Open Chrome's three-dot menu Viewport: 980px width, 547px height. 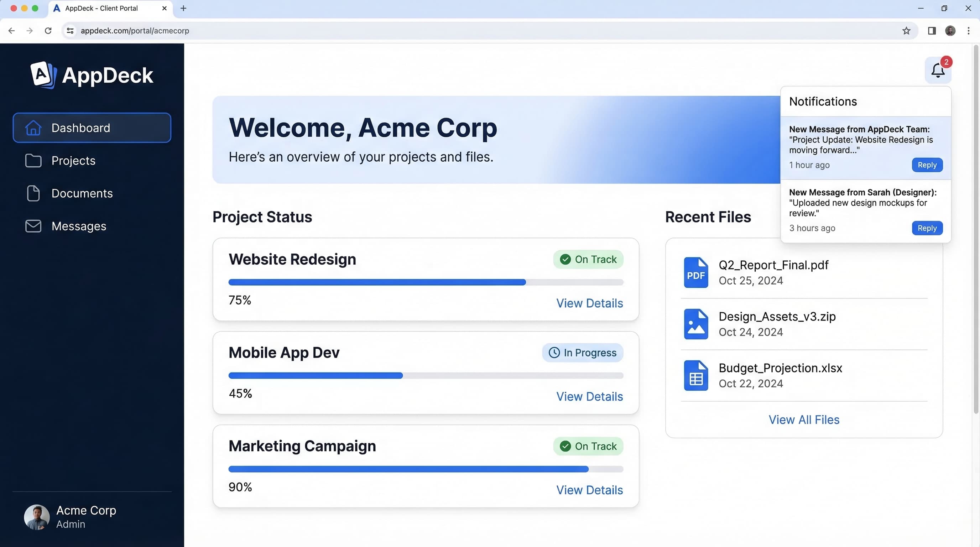969,31
